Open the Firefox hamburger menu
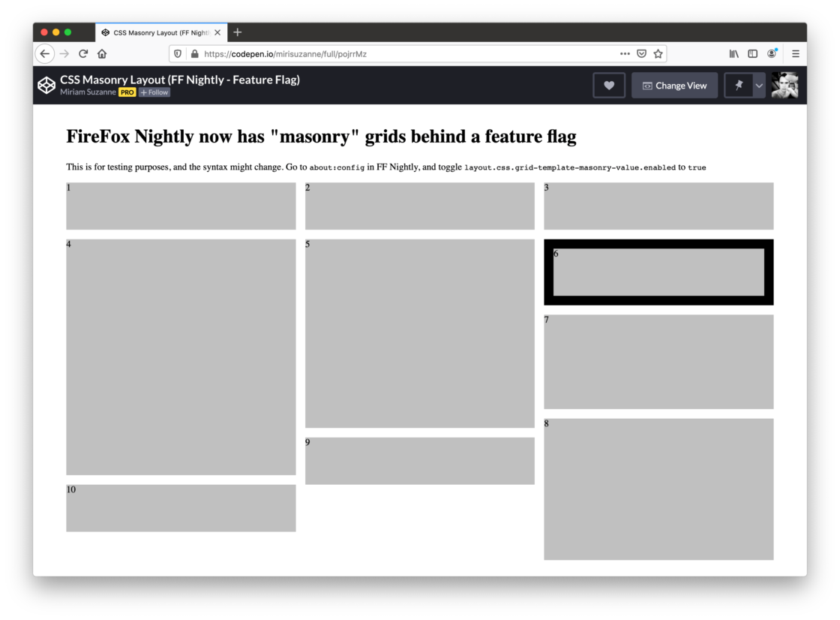Viewport: 840px width, 620px height. point(795,54)
